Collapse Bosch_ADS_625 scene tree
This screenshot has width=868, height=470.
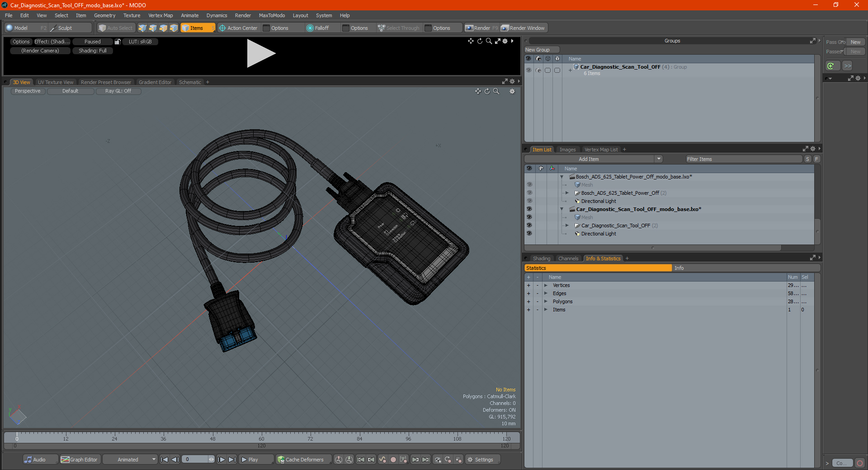click(x=562, y=177)
